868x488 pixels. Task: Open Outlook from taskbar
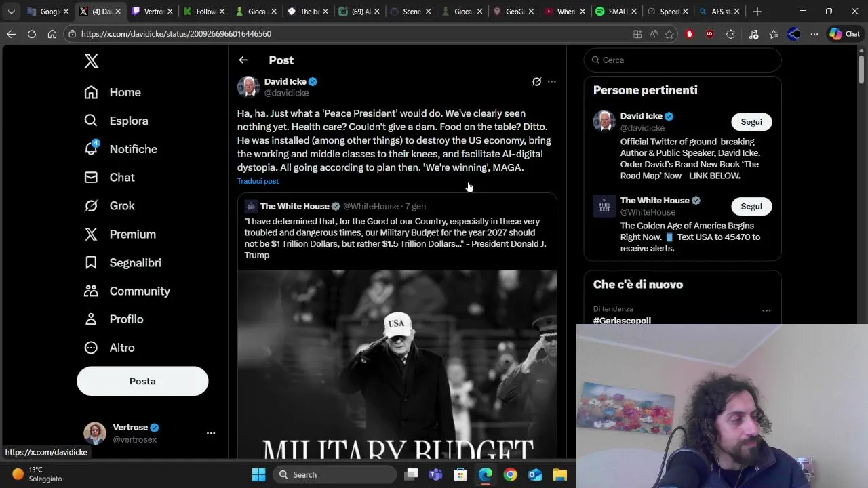click(535, 474)
